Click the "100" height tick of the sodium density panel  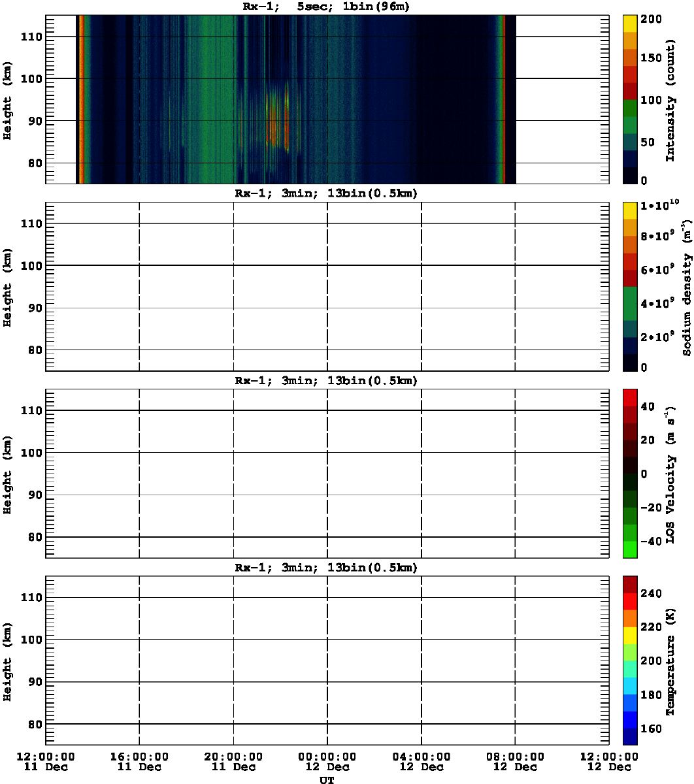pos(31,266)
